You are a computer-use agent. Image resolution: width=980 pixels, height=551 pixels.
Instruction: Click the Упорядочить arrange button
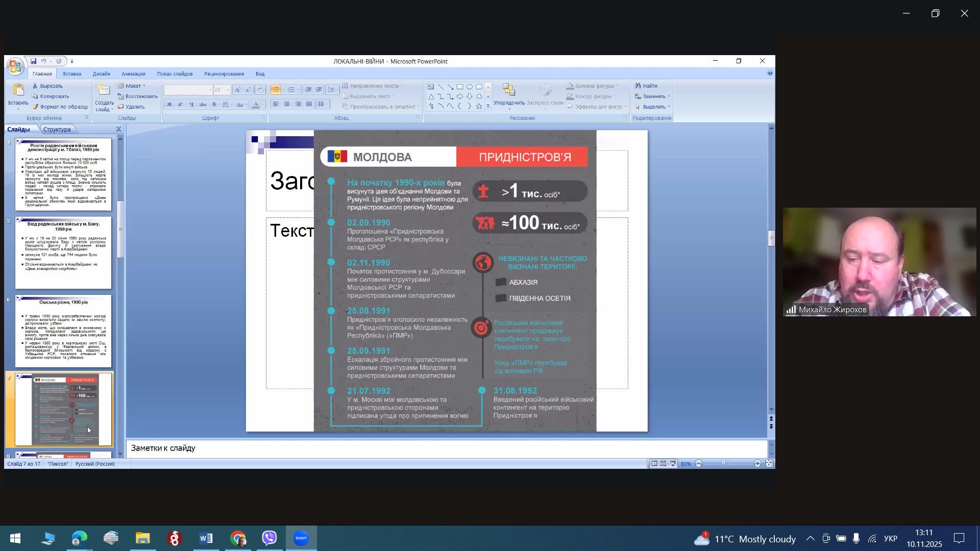[x=509, y=95]
